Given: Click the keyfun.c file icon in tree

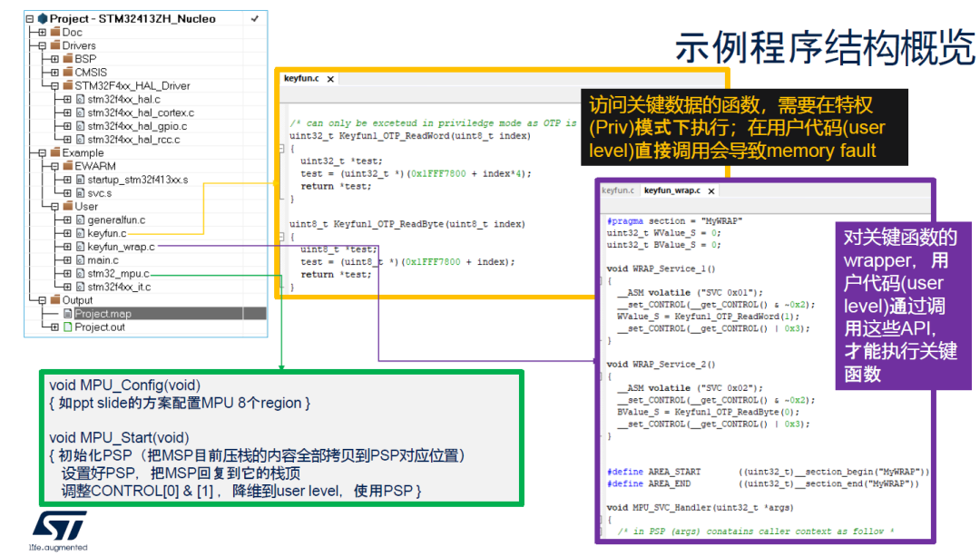Looking at the screenshot, I should click(80, 235).
